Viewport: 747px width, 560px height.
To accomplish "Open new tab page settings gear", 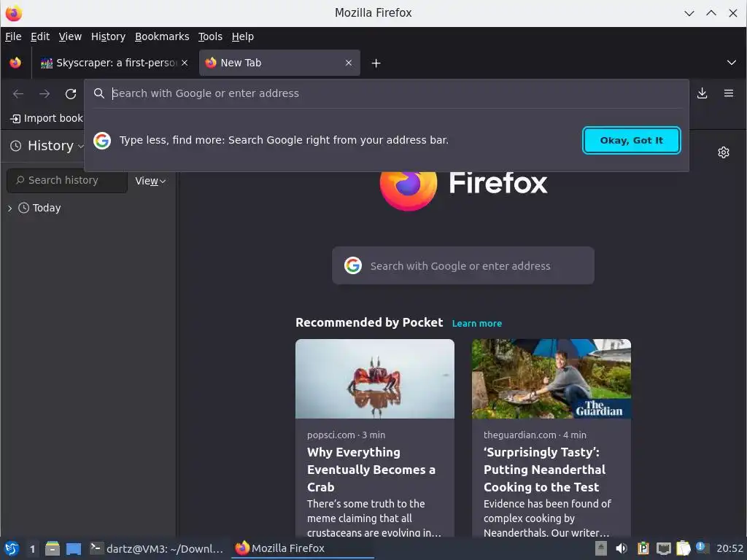I will (723, 152).
